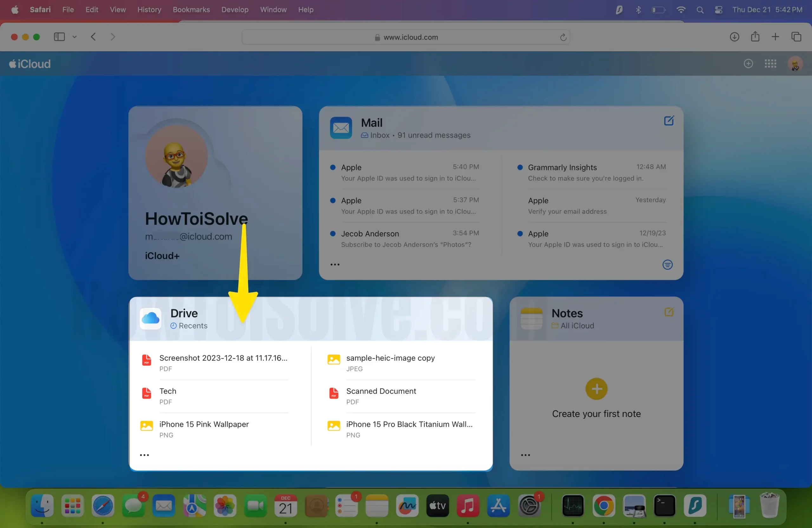Open the Tech PDF file
Viewport: 812px width, 528px height.
[x=214, y=396]
